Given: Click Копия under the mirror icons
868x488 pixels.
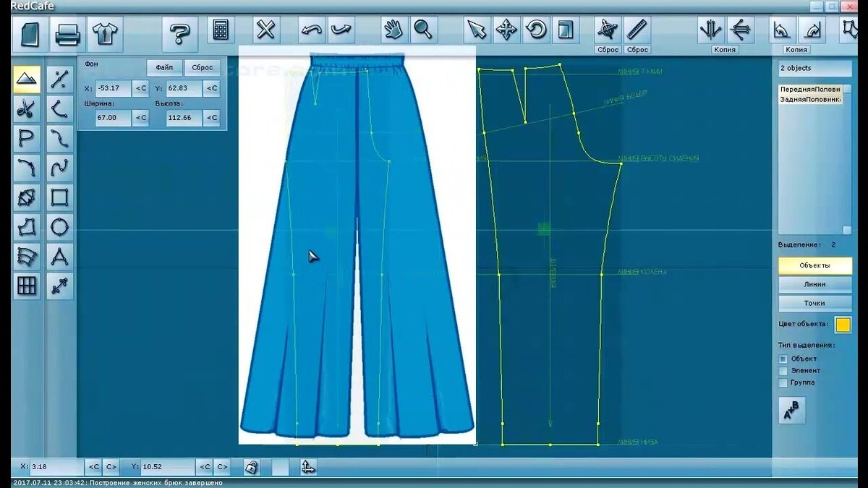Looking at the screenshot, I should pos(725,50).
